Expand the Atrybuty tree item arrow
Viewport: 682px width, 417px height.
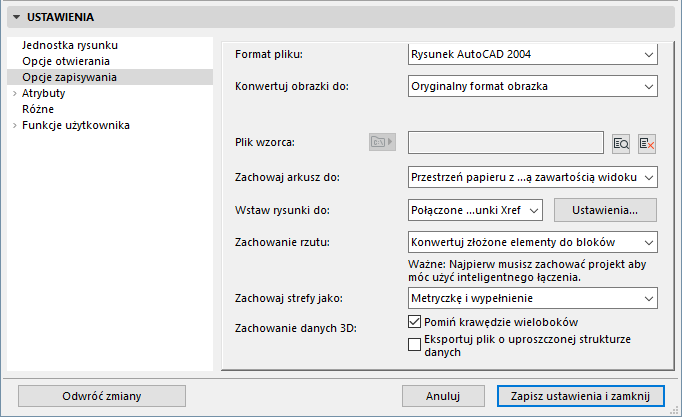tap(14, 93)
